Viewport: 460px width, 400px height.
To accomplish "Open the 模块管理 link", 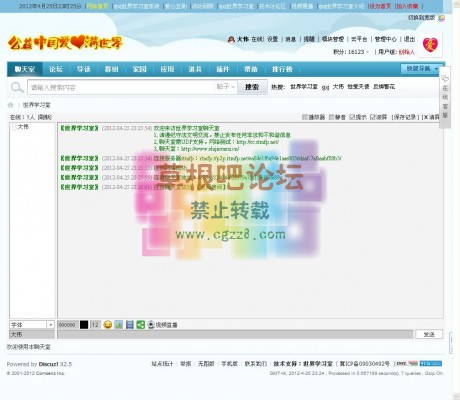I will (333, 39).
